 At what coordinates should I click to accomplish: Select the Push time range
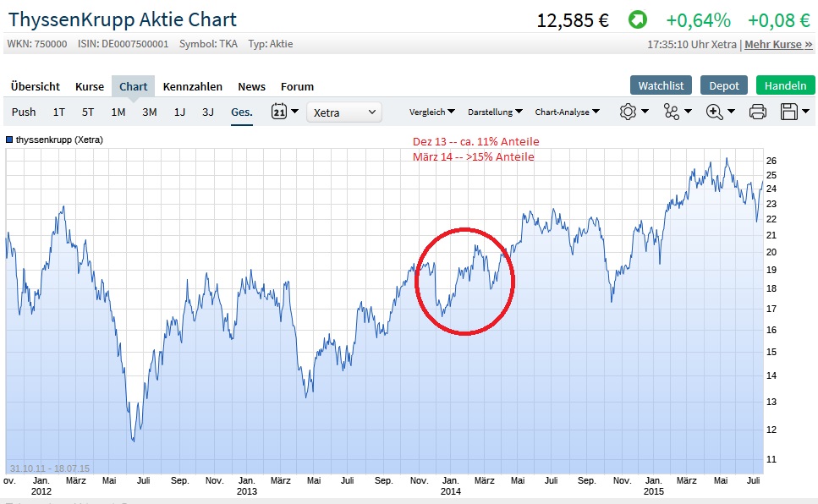tap(24, 112)
